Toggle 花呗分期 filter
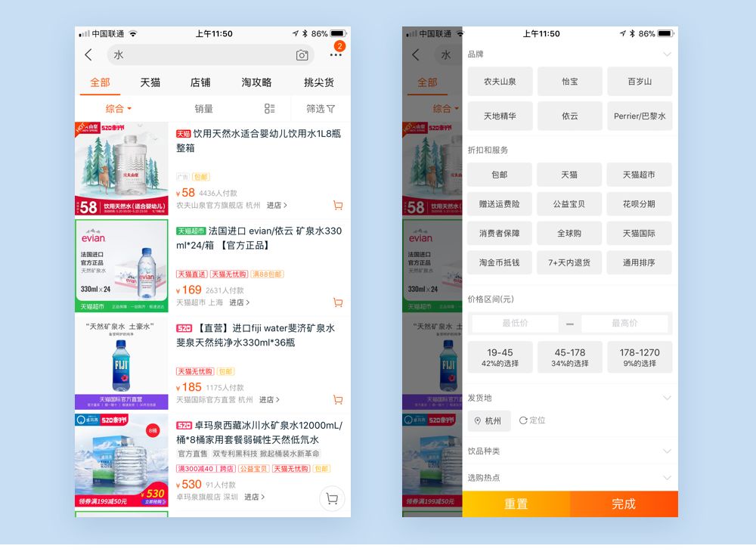Viewport: 756px width, 555px height. click(x=639, y=204)
